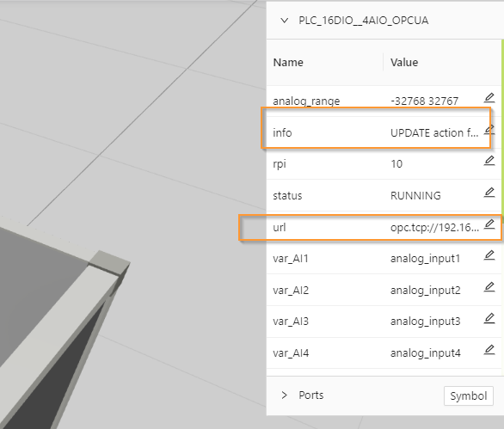504x429 pixels.
Task: Click the rpi property name
Action: (280, 164)
